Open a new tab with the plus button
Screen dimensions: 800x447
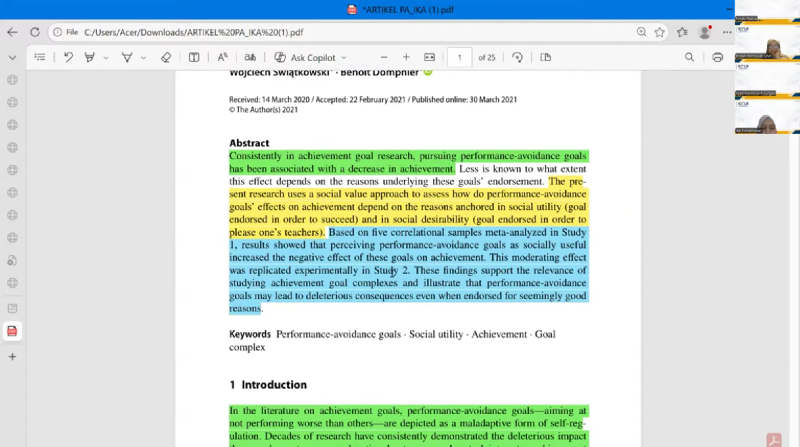pos(12,357)
